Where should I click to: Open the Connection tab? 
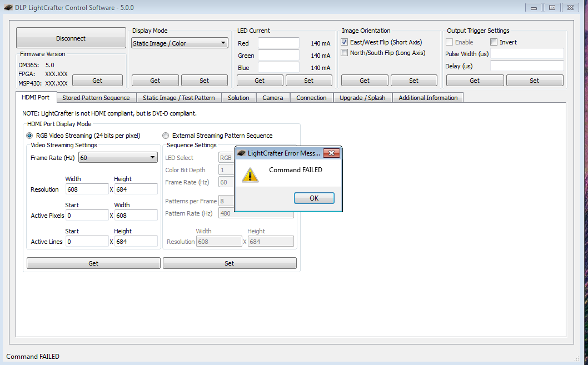311,97
